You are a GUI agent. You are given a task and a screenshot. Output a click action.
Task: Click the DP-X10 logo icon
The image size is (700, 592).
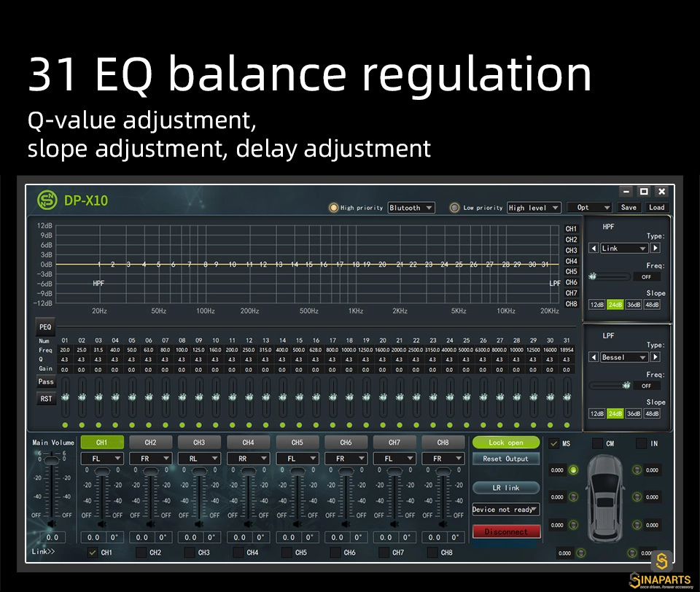pyautogui.click(x=47, y=200)
